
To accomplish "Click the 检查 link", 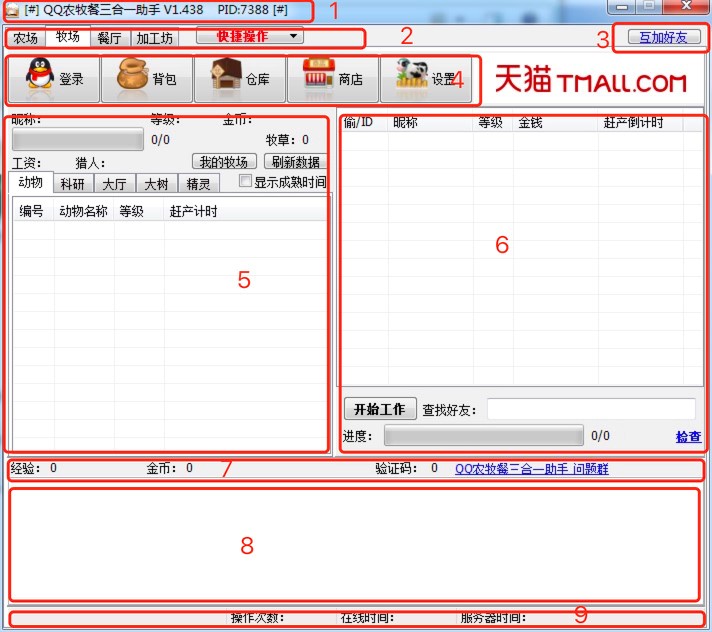I will tap(688, 436).
